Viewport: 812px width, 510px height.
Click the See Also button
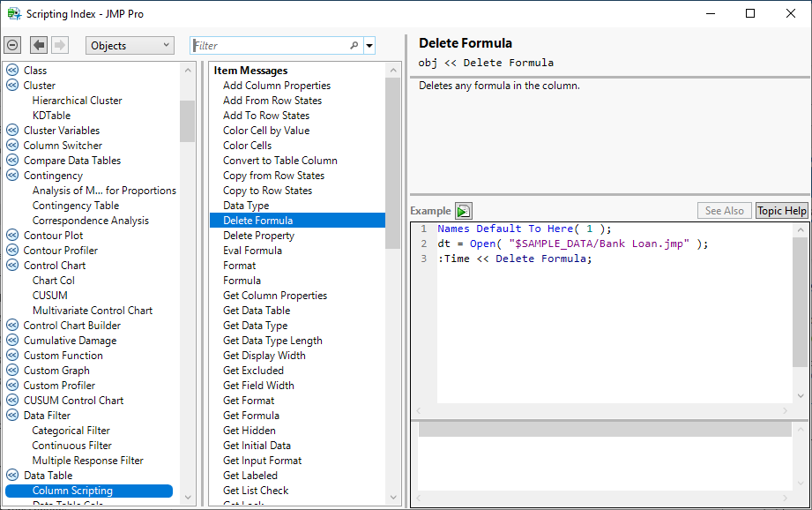click(724, 211)
